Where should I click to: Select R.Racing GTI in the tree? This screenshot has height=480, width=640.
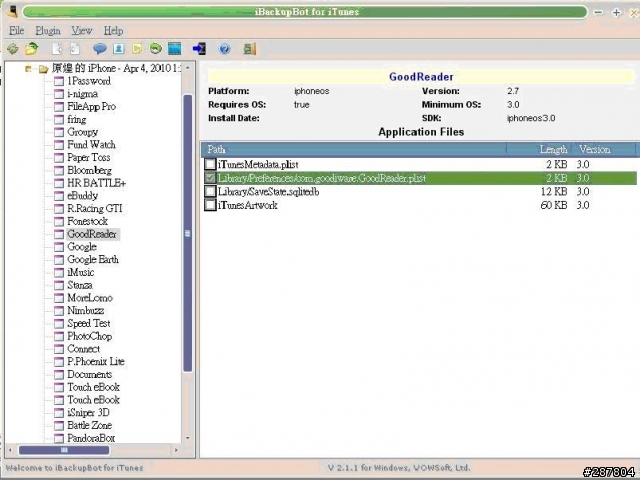pyautogui.click(x=95, y=209)
